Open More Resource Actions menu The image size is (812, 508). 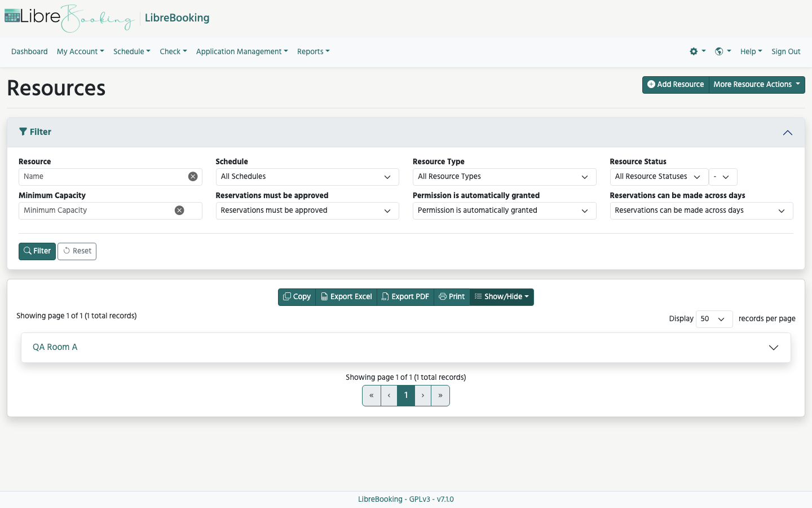[757, 85]
